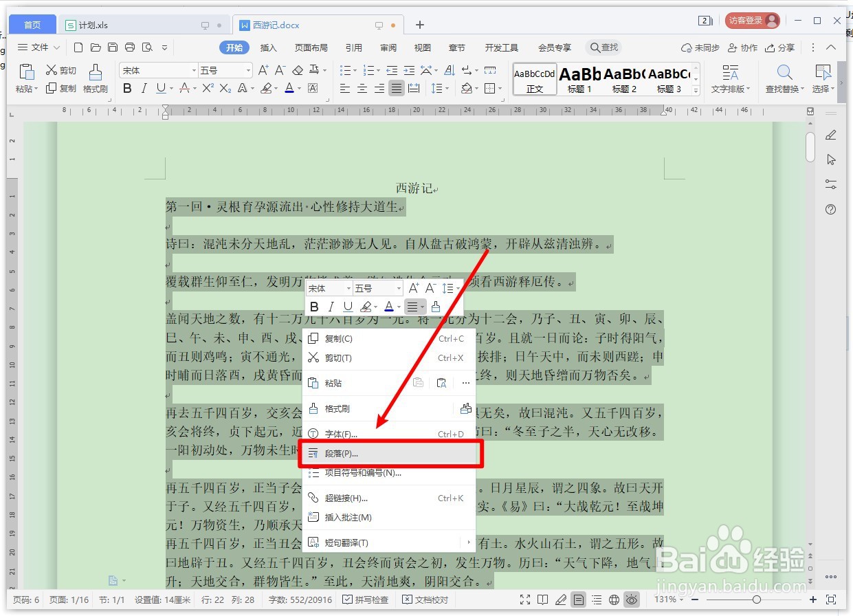Click the 访客登录 login button
853x616 pixels.
753,21
